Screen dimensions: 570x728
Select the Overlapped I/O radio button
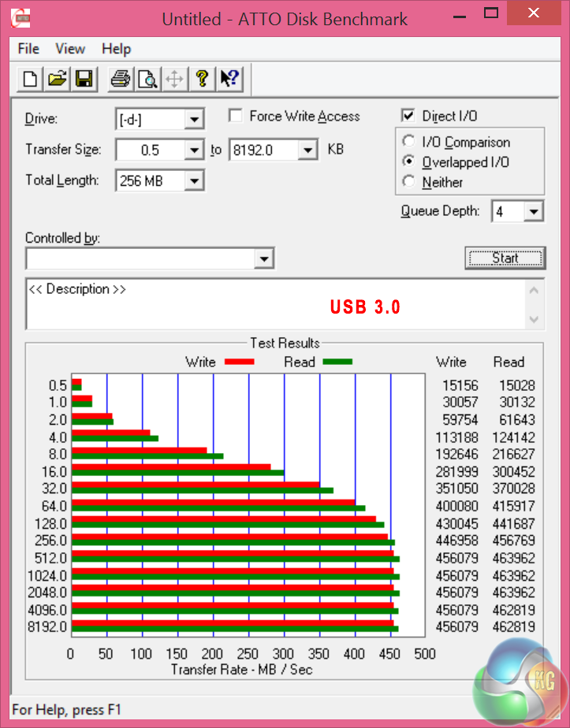click(x=408, y=161)
